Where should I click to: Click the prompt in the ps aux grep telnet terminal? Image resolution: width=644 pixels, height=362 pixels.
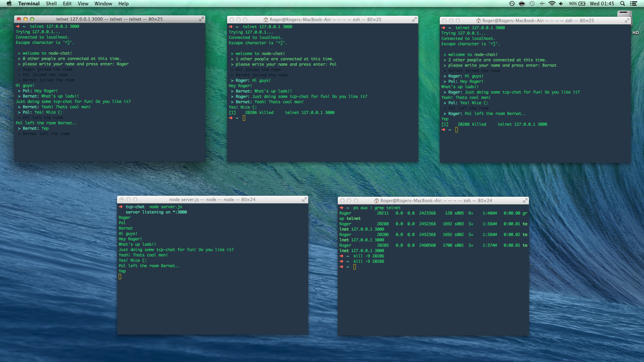point(355,267)
